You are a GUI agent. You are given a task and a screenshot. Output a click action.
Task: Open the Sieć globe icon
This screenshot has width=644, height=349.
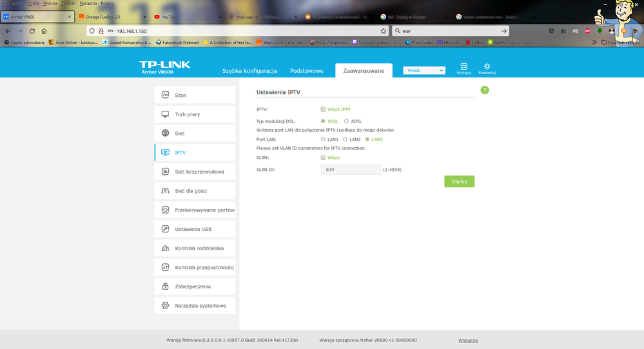[x=165, y=133]
